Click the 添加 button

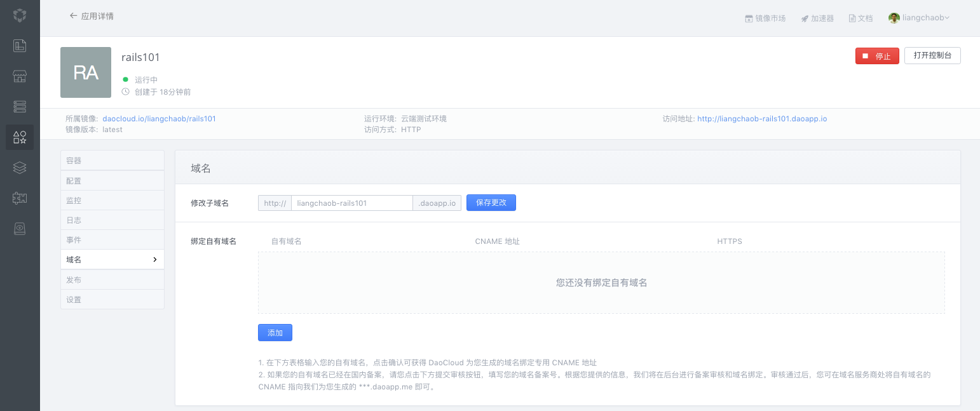(x=275, y=333)
